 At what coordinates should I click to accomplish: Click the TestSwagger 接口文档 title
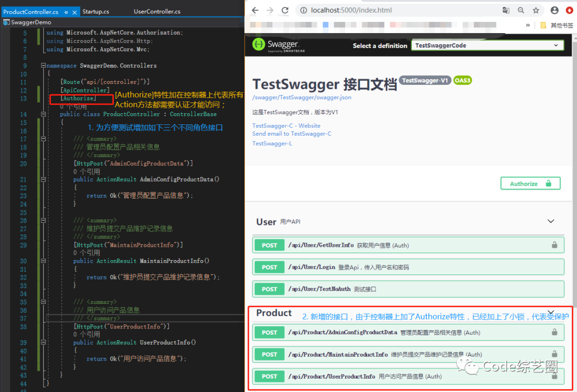click(x=325, y=84)
